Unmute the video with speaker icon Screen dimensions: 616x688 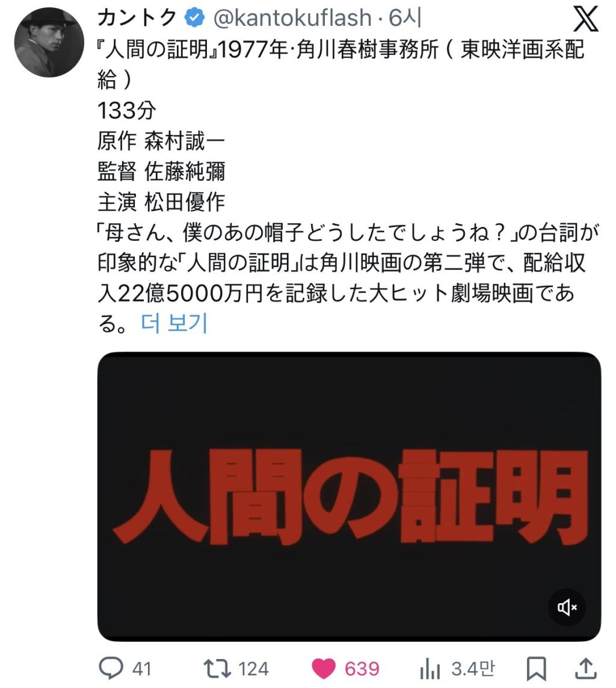pyautogui.click(x=567, y=607)
